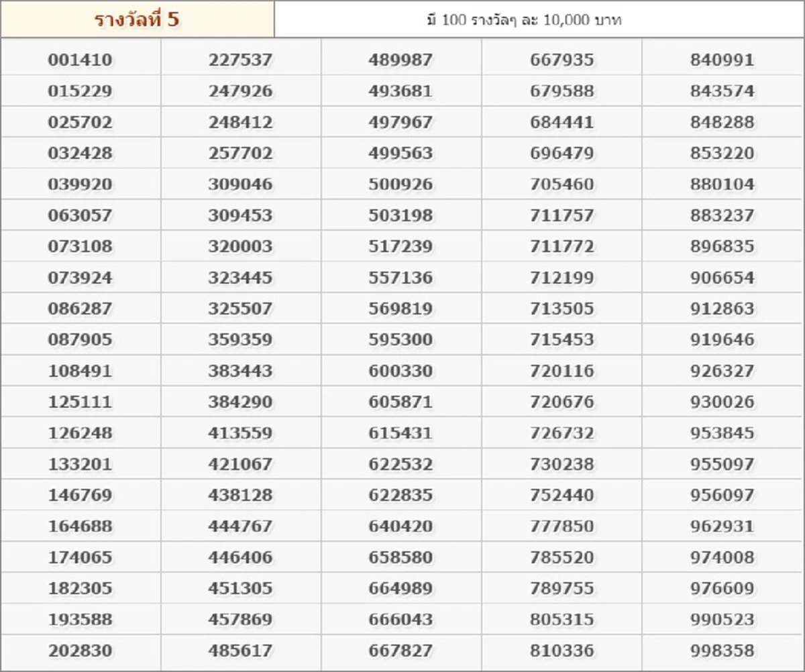Select lottery number 108491

[80, 370]
